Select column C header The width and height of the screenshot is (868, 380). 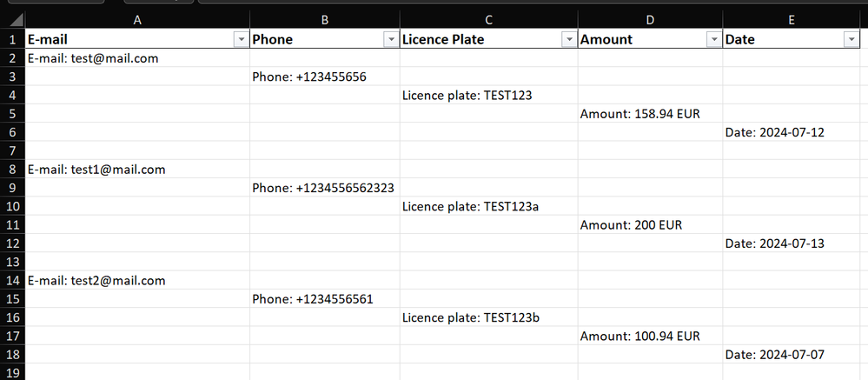coord(489,19)
